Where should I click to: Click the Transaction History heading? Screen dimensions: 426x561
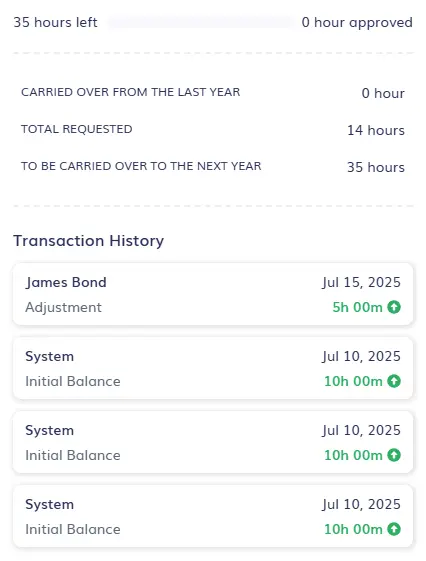89,240
